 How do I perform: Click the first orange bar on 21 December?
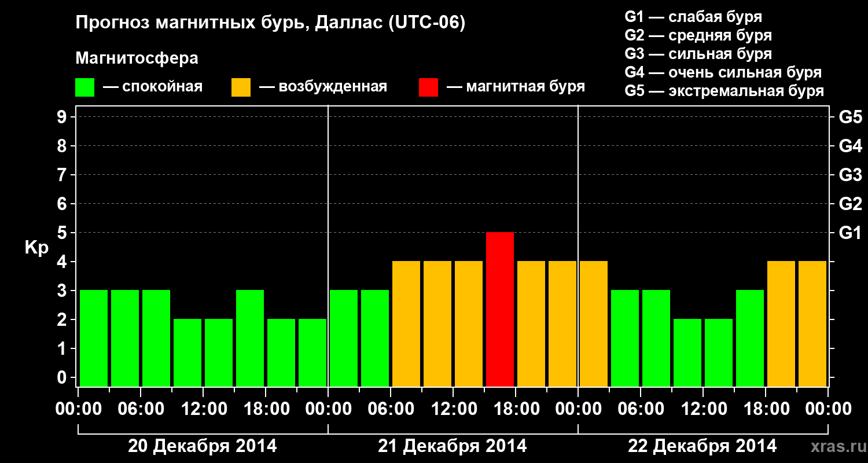406,324
